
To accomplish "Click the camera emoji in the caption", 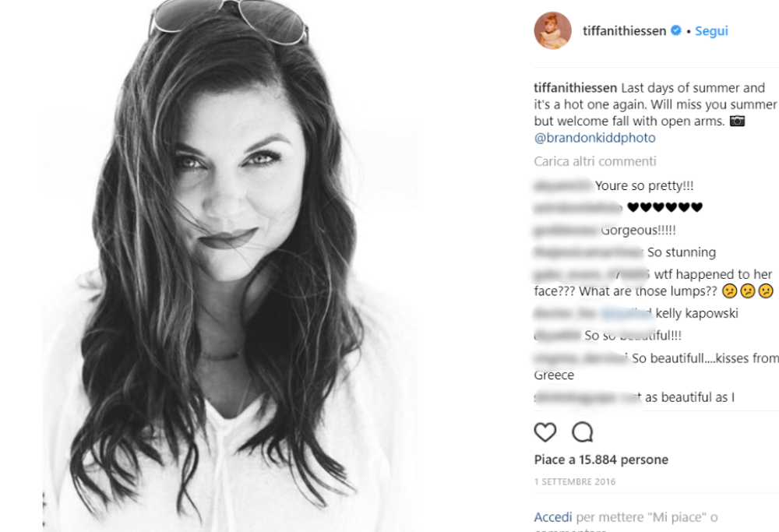I will coord(737,121).
